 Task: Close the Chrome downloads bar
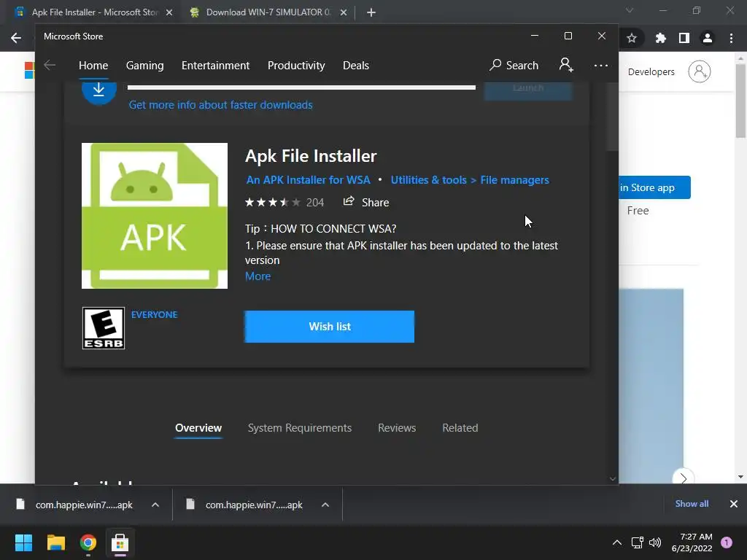(x=734, y=504)
